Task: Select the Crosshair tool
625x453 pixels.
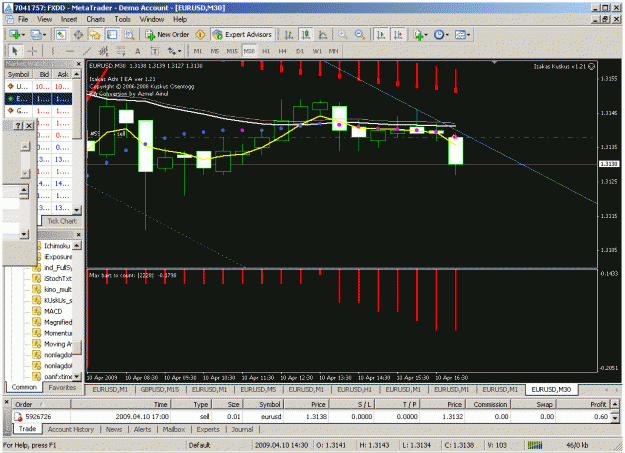Action: coord(32,51)
